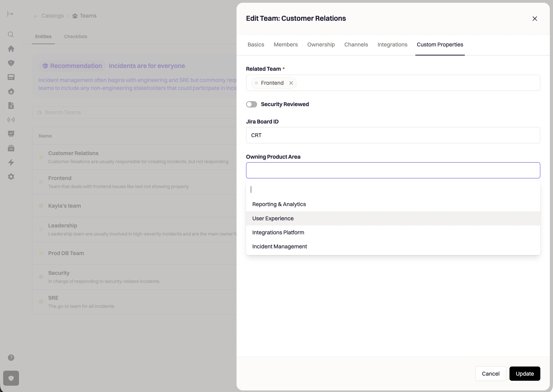Viewport: 553px width, 392px height.
Task: Toggle the Security Reviewed switch
Action: [x=252, y=104]
